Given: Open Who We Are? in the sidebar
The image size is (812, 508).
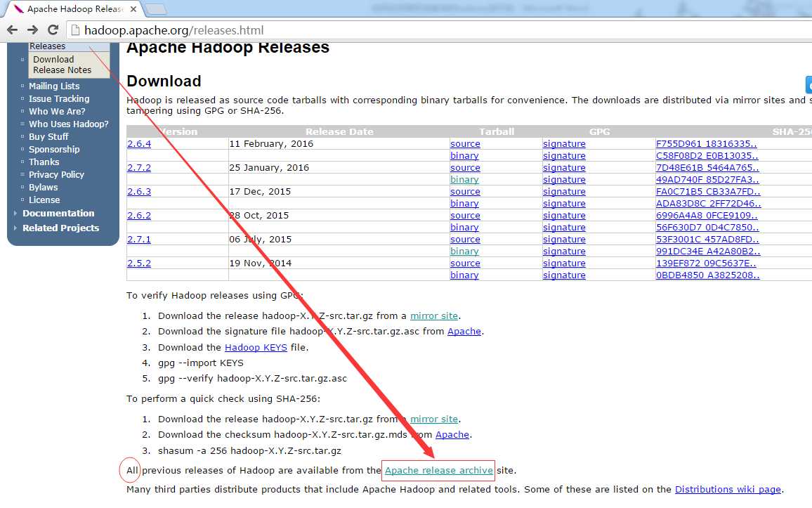Looking at the screenshot, I should point(57,111).
